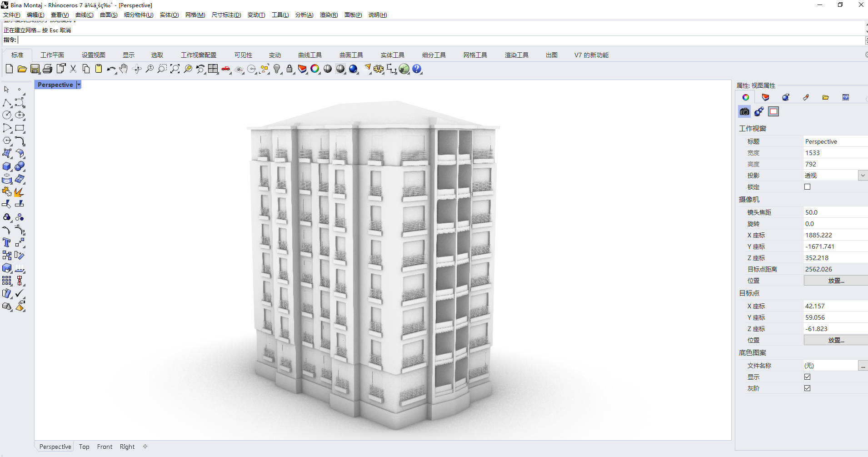Click the light bulb icon in the toolbar
868x457 pixels.
[277, 69]
